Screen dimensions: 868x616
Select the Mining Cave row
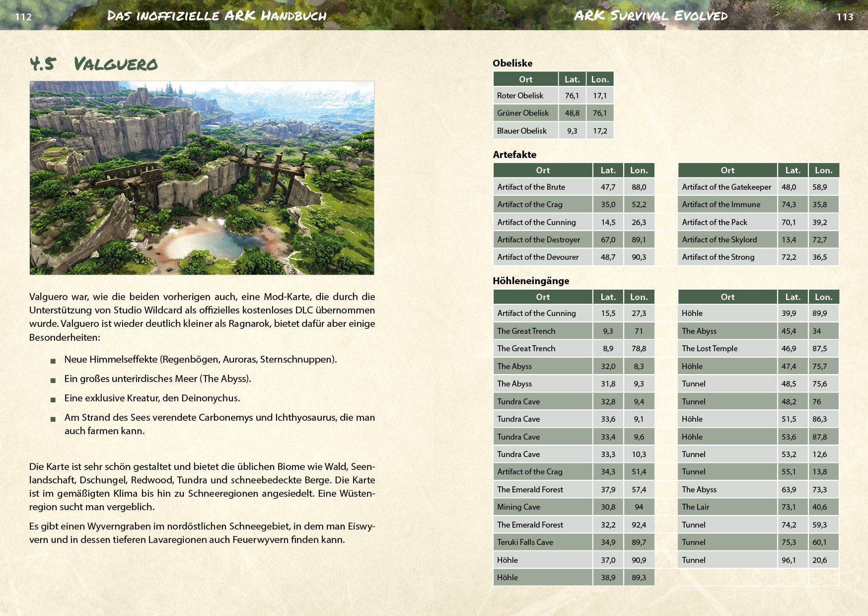574,507
